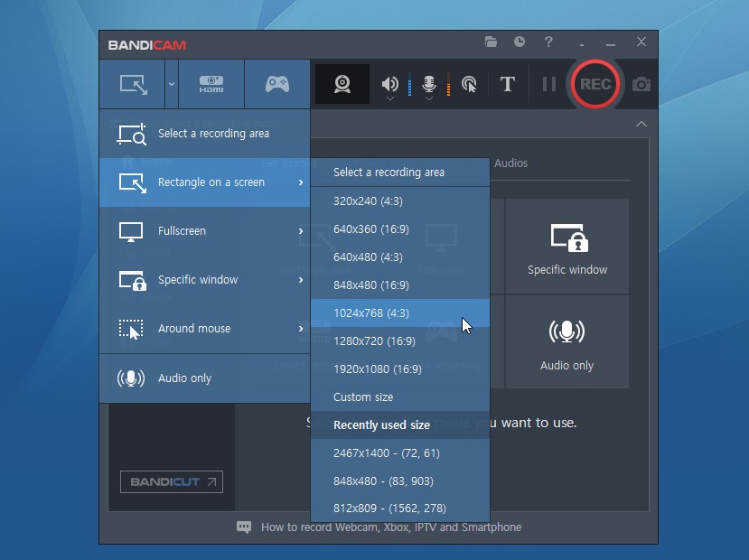The height and width of the screenshot is (560, 749).
Task: Click the Specific window tile
Action: coord(567,247)
